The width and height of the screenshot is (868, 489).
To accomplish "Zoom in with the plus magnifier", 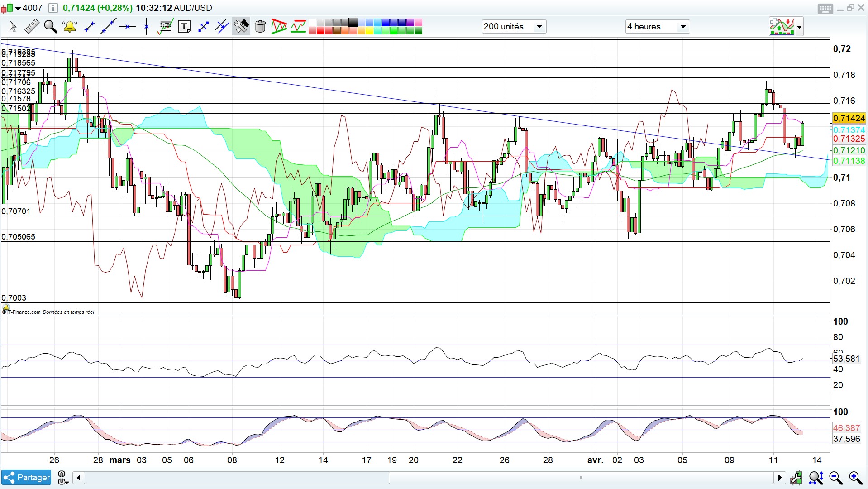I will click(x=855, y=478).
